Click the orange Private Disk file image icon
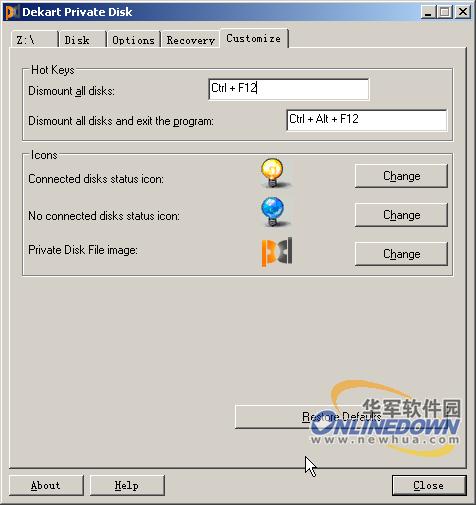This screenshot has width=476, height=505. click(x=277, y=251)
